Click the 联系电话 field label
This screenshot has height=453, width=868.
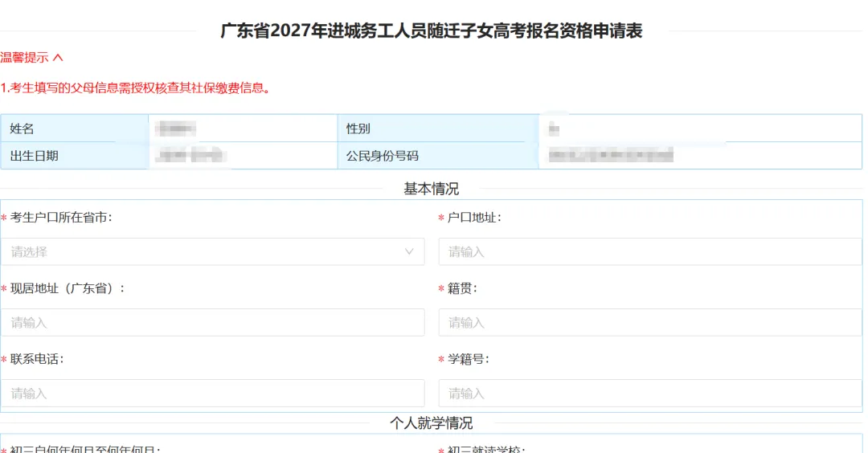click(37, 359)
